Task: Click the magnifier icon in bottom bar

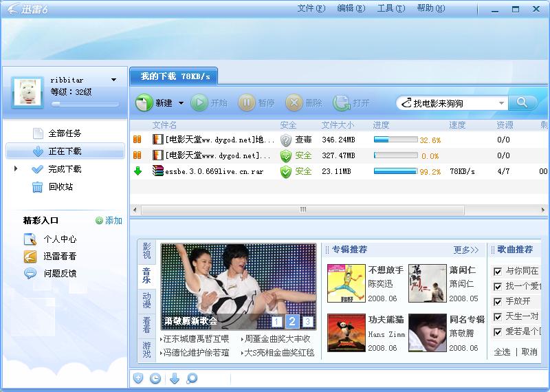Action: click(192, 378)
